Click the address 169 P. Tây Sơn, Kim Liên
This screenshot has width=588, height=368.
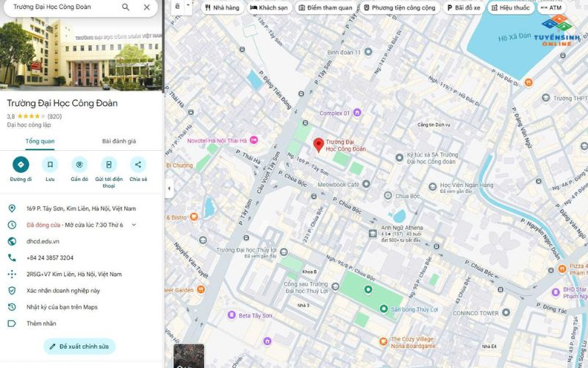(81, 208)
